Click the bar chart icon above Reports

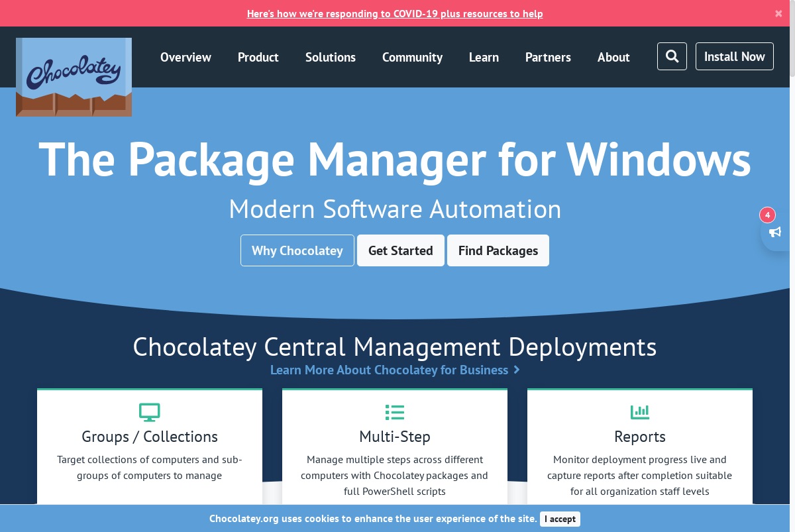(640, 412)
